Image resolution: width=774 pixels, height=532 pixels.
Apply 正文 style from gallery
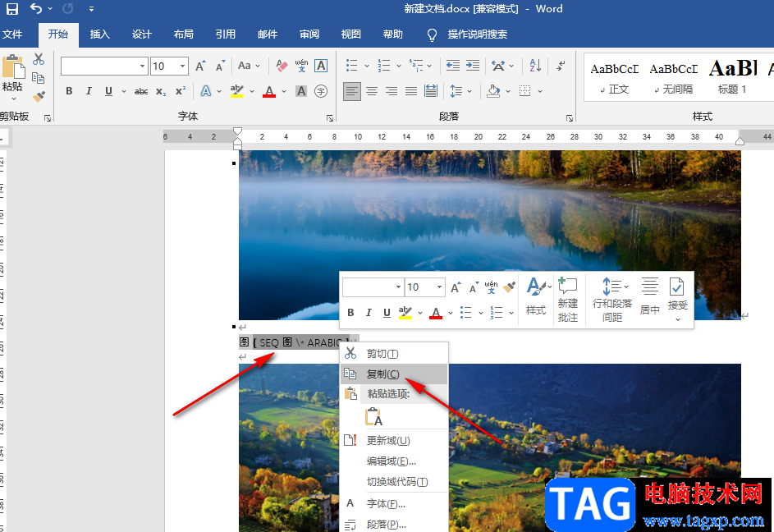615,78
